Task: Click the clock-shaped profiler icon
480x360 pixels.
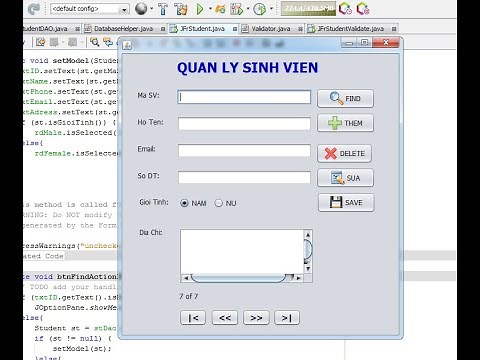Action: [x=260, y=9]
